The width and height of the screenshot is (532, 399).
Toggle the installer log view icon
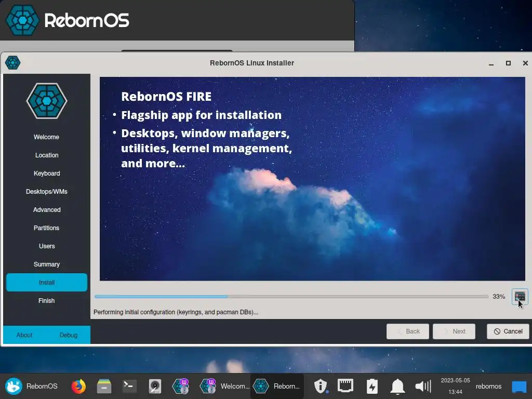point(520,297)
